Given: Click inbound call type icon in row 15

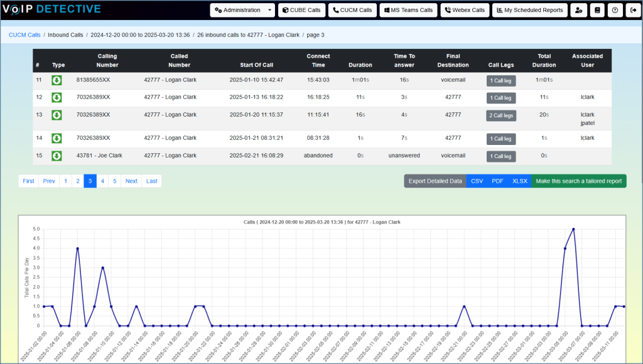Looking at the screenshot, I should pos(57,156).
